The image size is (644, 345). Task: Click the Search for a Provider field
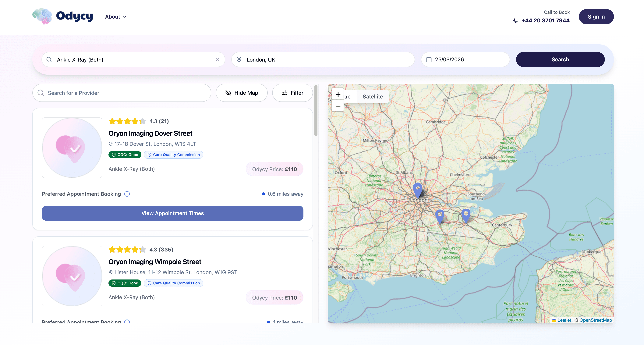coord(122,93)
